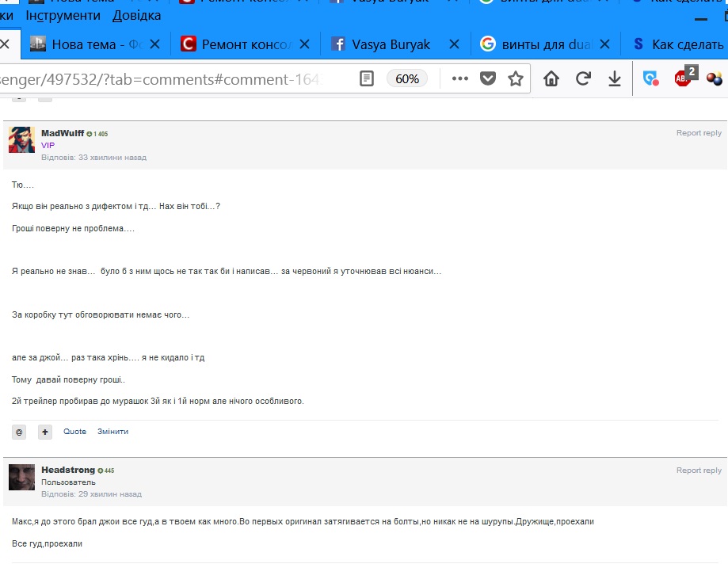
Task: Open the Довідка menu
Action: pyautogui.click(x=136, y=15)
